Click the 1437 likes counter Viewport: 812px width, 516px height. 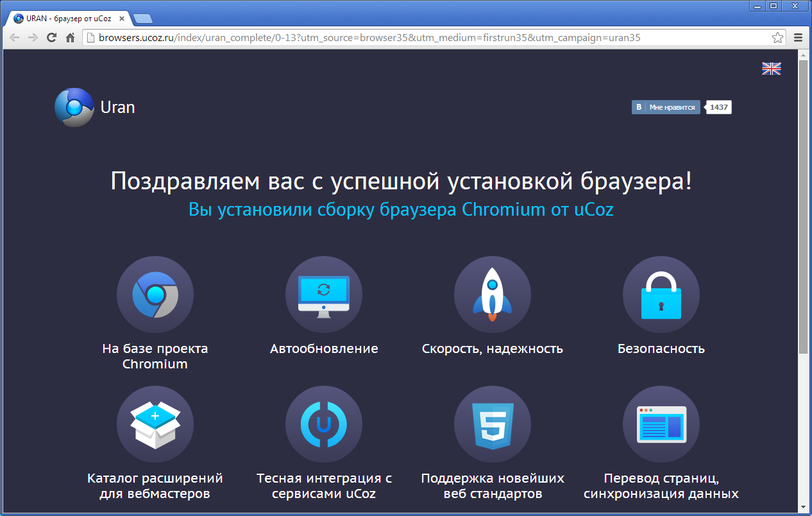(x=719, y=107)
